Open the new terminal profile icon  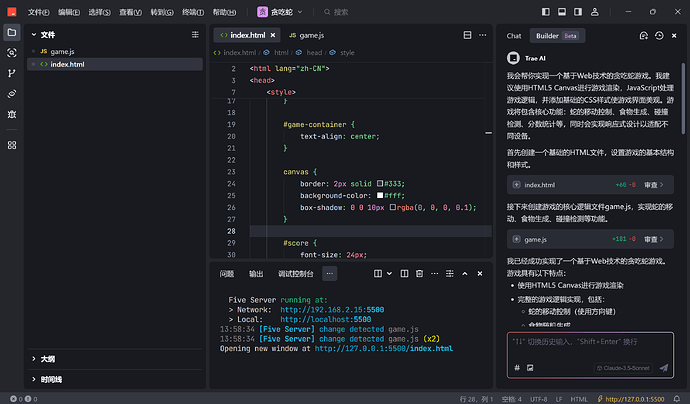pos(378,274)
